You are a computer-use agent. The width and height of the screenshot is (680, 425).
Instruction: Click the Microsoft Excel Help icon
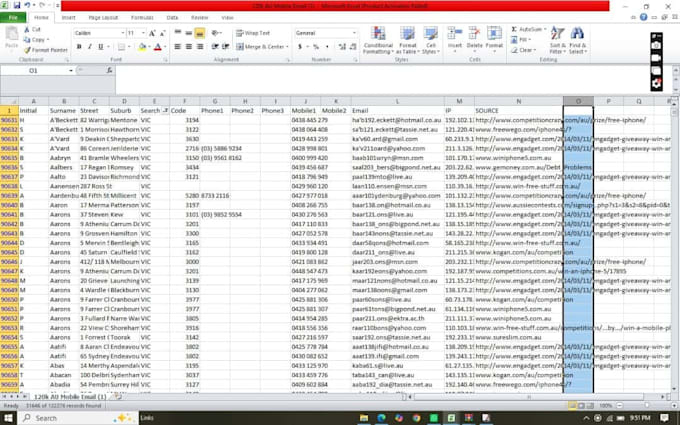tap(644, 17)
